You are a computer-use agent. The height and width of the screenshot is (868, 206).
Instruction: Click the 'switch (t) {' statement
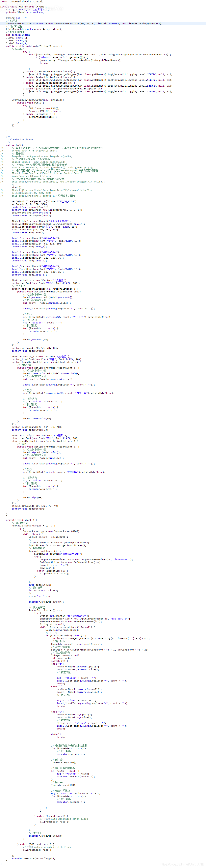(60, 661)
